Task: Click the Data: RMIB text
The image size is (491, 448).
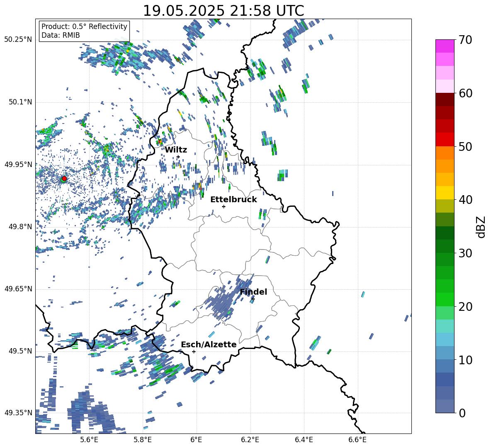Action: coord(61,35)
